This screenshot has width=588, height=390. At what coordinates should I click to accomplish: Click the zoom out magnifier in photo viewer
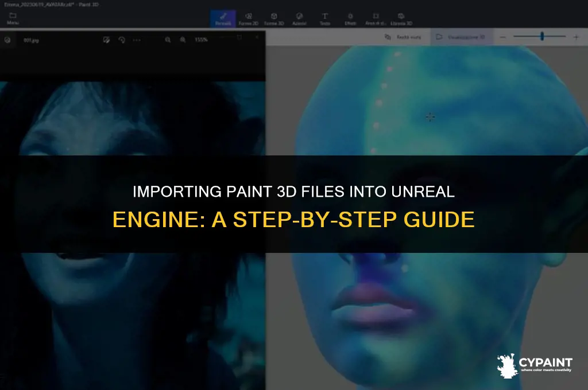(x=168, y=40)
